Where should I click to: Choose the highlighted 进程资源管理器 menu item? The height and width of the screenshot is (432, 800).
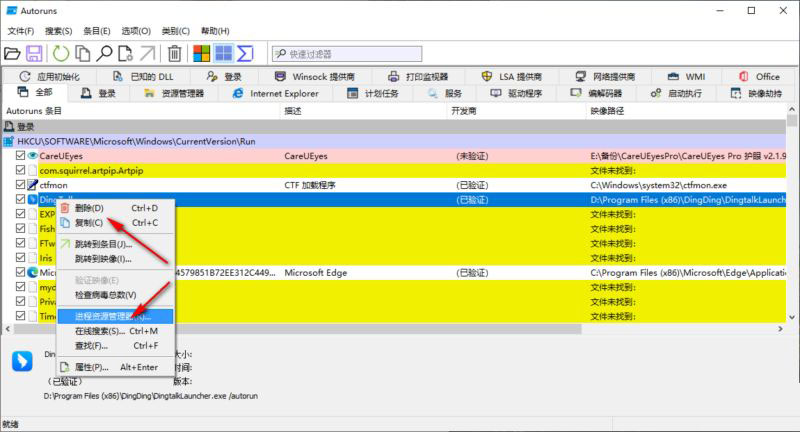tap(115, 317)
